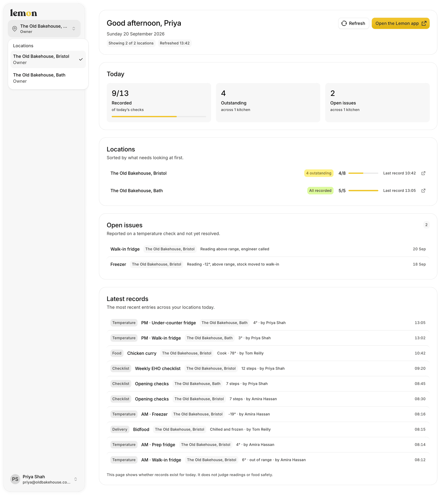Click the Weekly EHO checklist record
The image size is (448, 495).
click(268, 369)
